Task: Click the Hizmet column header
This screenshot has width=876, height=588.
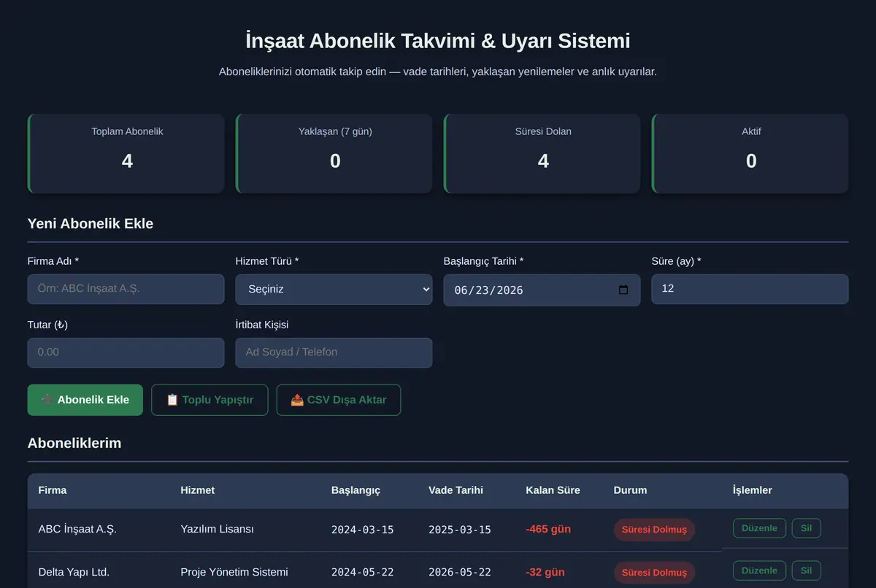Action: [x=198, y=490]
